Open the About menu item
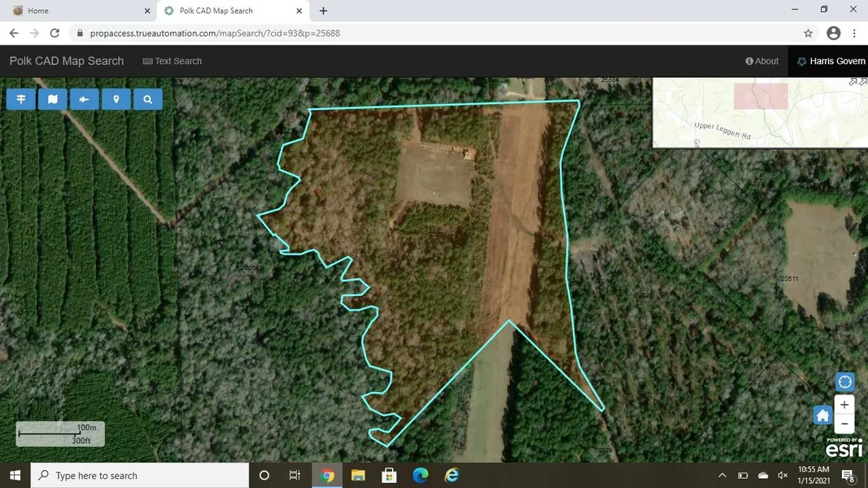868x488 pixels. click(761, 61)
